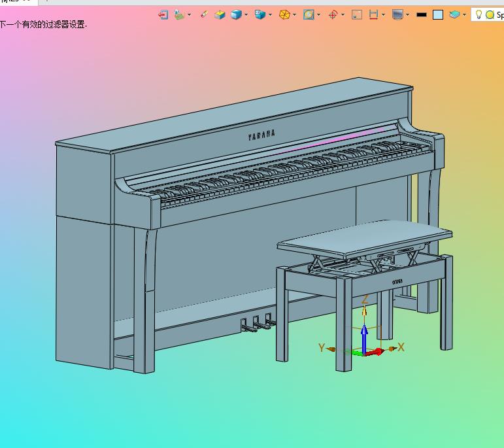
Task: Toggle the yellow circle highlight icon
Action: [x=490, y=15]
